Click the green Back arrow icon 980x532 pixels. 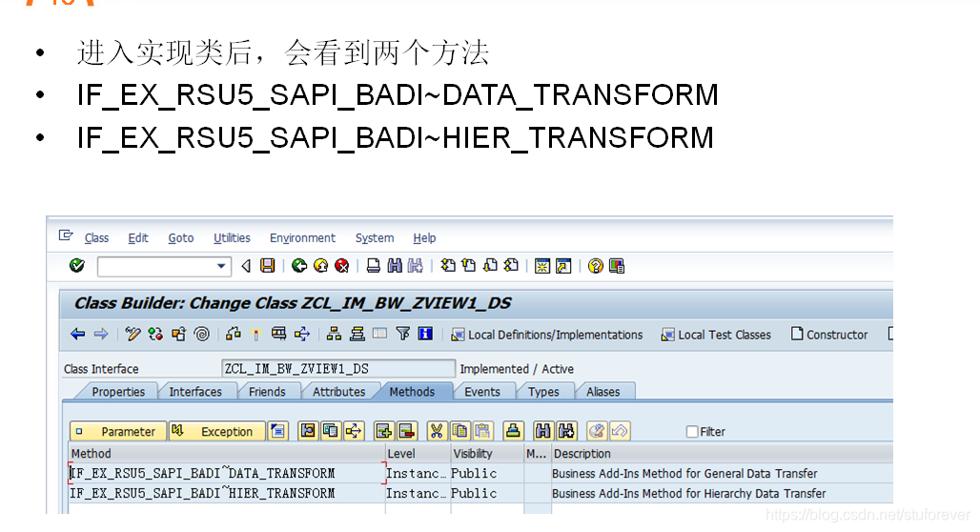click(299, 266)
